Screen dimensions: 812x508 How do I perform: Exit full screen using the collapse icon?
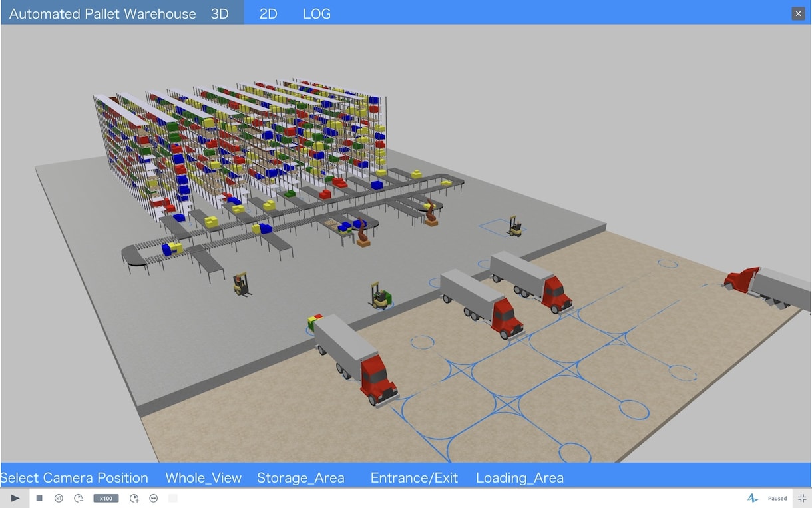coord(802,498)
